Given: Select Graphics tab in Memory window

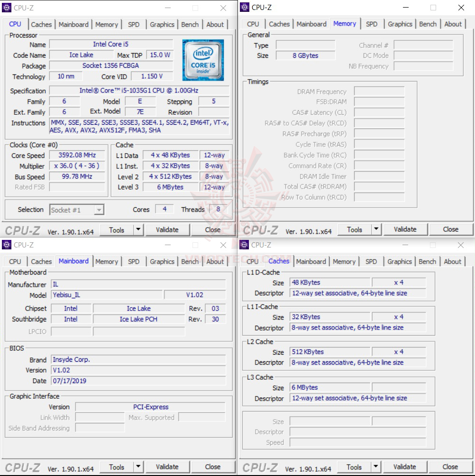Looking at the screenshot, I should tap(400, 24).
